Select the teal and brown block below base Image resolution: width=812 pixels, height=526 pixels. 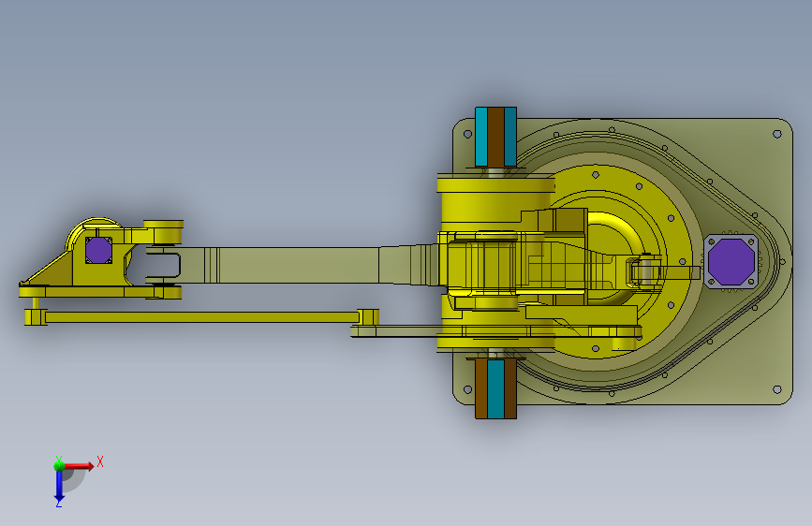495,388
